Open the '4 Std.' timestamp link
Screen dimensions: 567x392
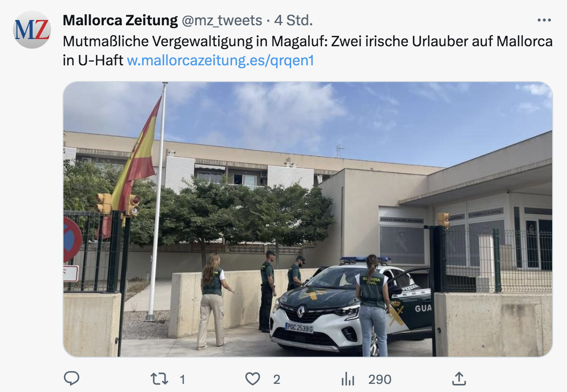click(x=293, y=20)
